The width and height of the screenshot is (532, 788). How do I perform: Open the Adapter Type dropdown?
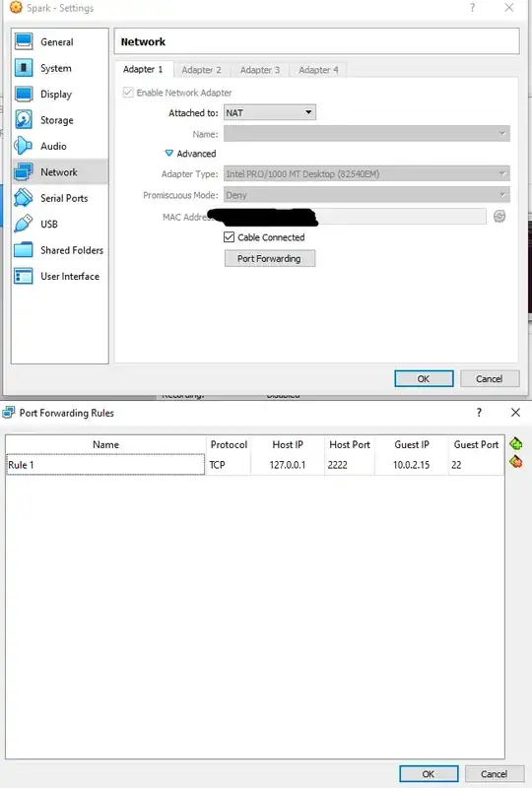366,174
